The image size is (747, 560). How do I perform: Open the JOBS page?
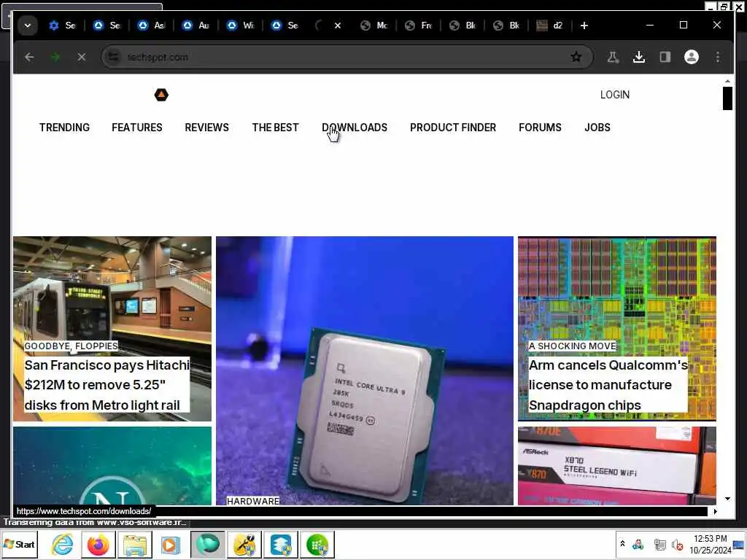coord(597,128)
